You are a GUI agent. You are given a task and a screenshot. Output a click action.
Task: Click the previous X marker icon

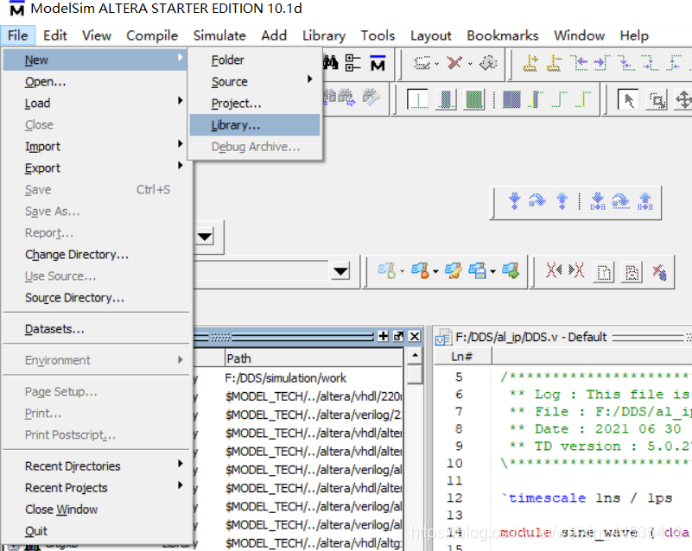(554, 270)
